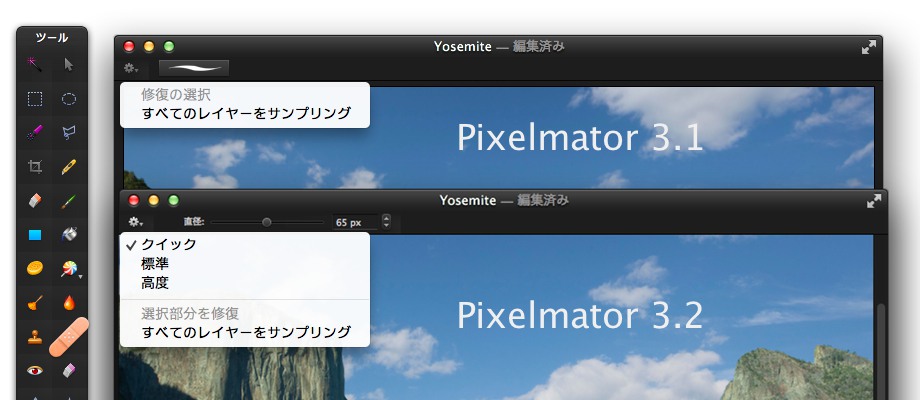Activate the Clone Stamp tool

[35, 337]
